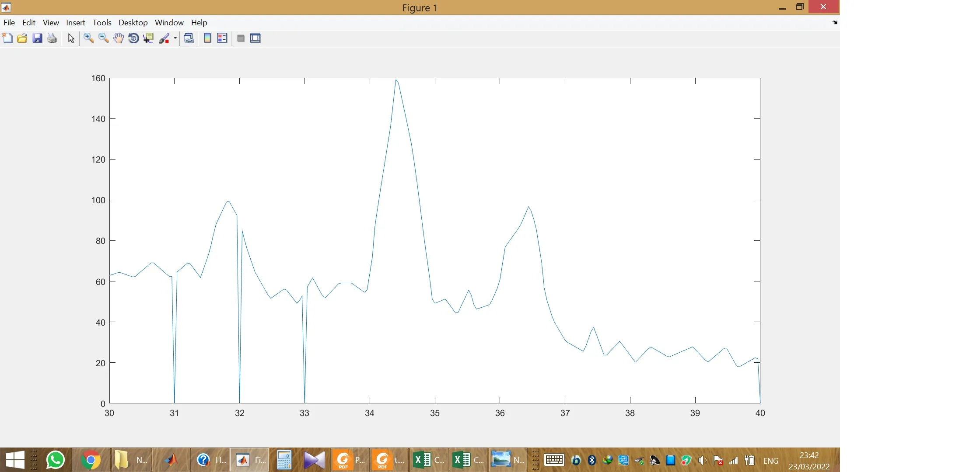Select the Zoom In tool

pyautogui.click(x=88, y=38)
